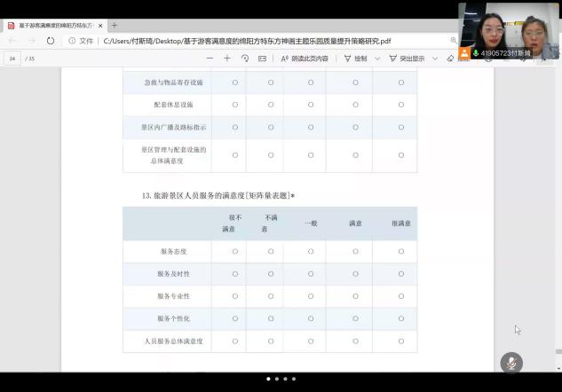Start 朗读此页内容 read aloud
Image resolution: width=562 pixels, height=392 pixels.
click(305, 59)
